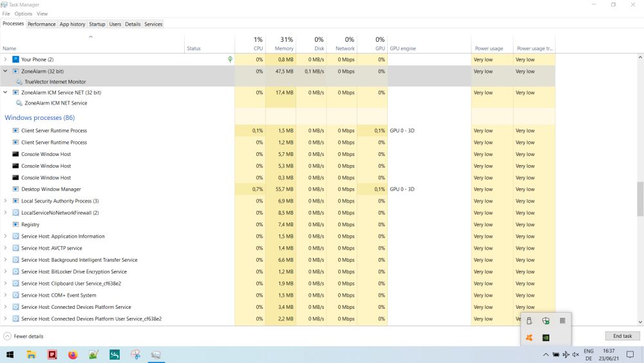
Task: Open File Explorer from taskbar
Action: coord(31,355)
